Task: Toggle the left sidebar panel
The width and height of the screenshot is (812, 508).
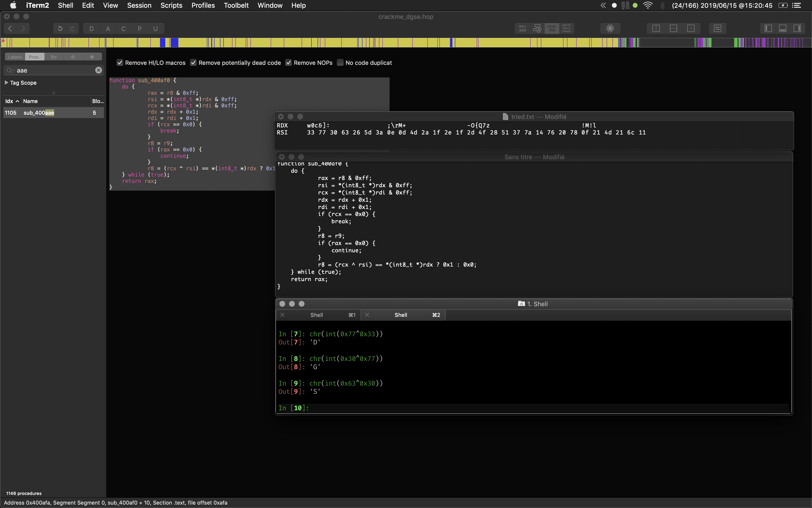Action: coord(768,29)
